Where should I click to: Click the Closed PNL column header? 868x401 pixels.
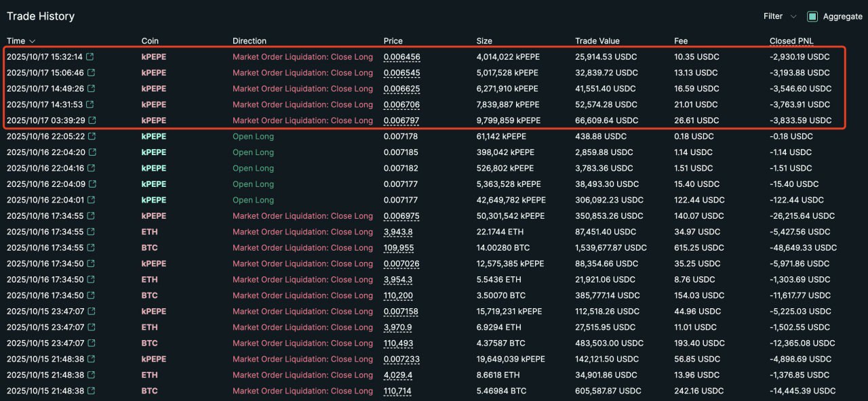[791, 41]
